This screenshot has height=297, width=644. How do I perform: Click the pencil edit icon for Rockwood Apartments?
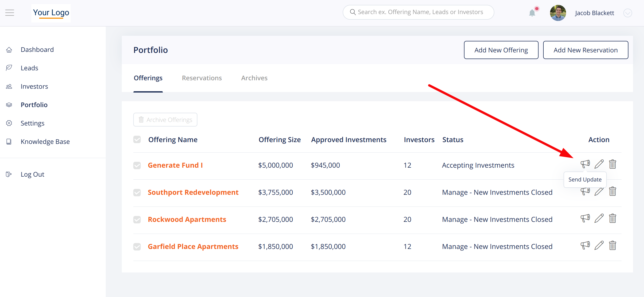[599, 219]
